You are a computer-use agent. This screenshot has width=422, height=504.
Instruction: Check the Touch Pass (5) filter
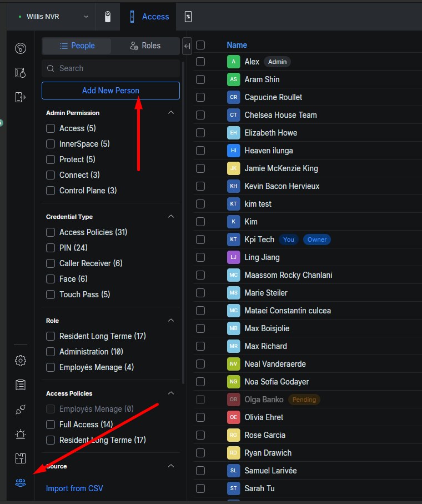click(x=51, y=295)
